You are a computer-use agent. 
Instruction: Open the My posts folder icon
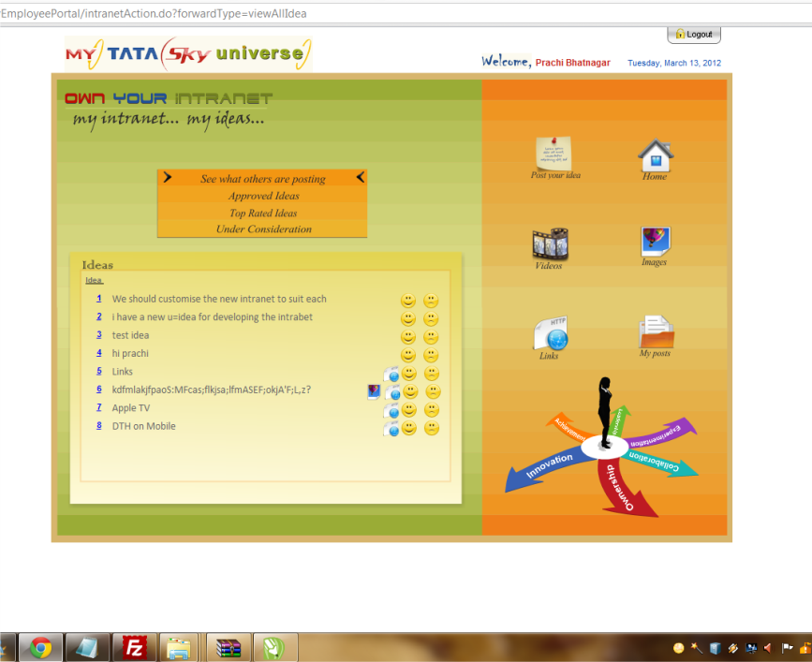click(x=656, y=331)
